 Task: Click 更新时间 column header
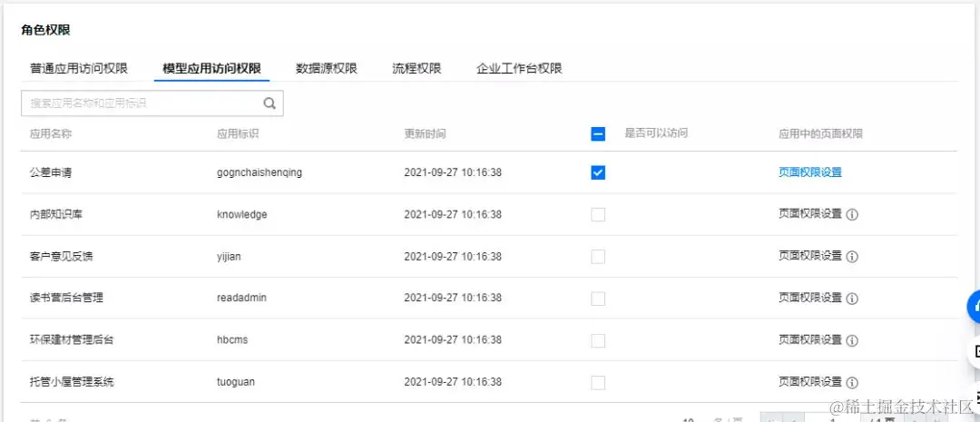[425, 133]
